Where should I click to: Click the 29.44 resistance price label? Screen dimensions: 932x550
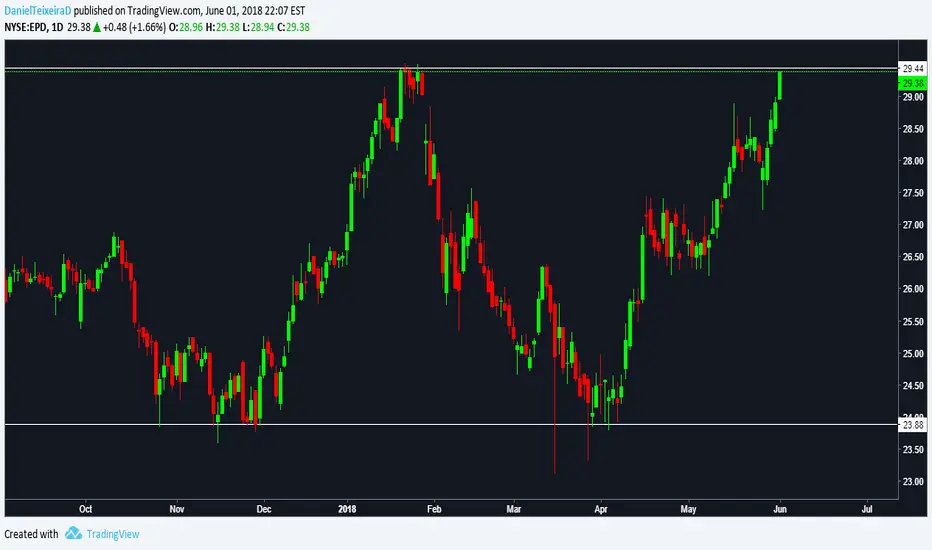[x=913, y=68]
